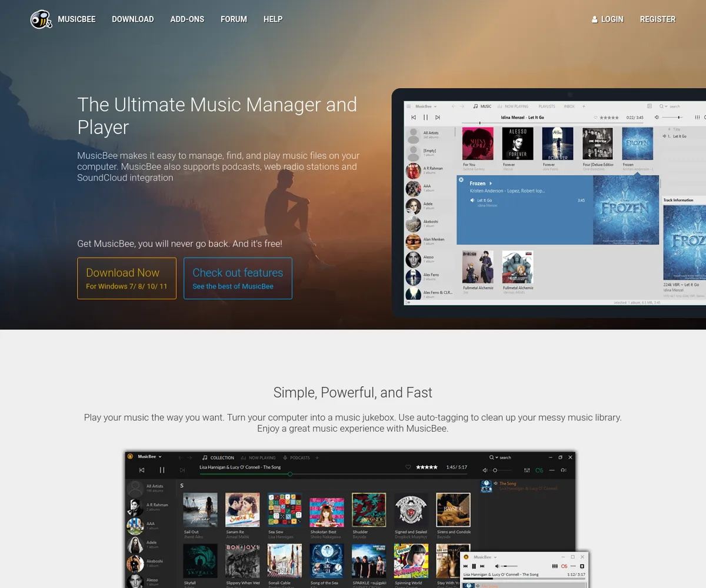
Task: Click previous track icon in dark-themed player
Action: tap(142, 470)
